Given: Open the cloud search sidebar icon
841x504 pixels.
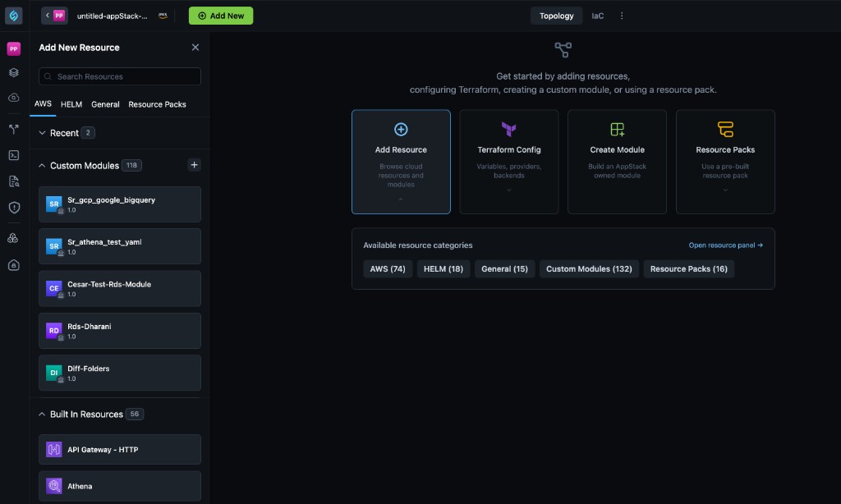Looking at the screenshot, I should click(x=13, y=97).
